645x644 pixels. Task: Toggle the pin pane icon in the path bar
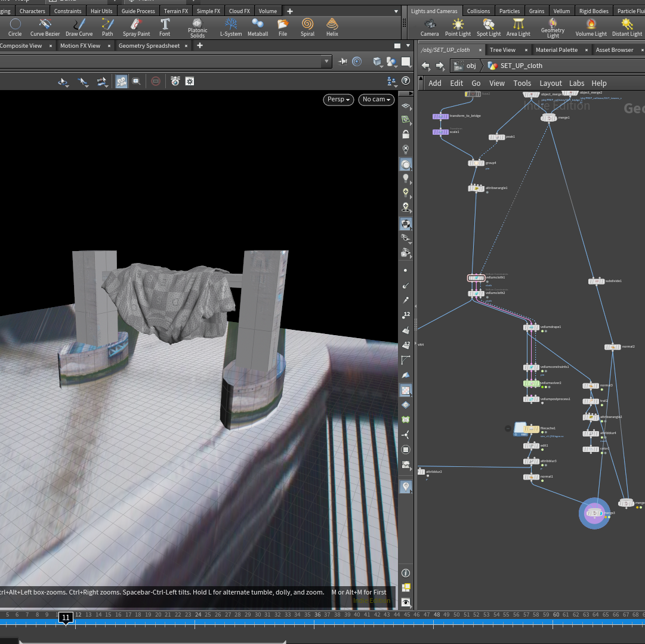342,61
